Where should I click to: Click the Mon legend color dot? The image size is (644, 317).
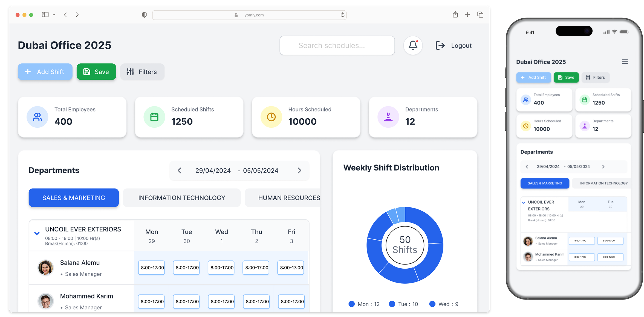click(352, 304)
